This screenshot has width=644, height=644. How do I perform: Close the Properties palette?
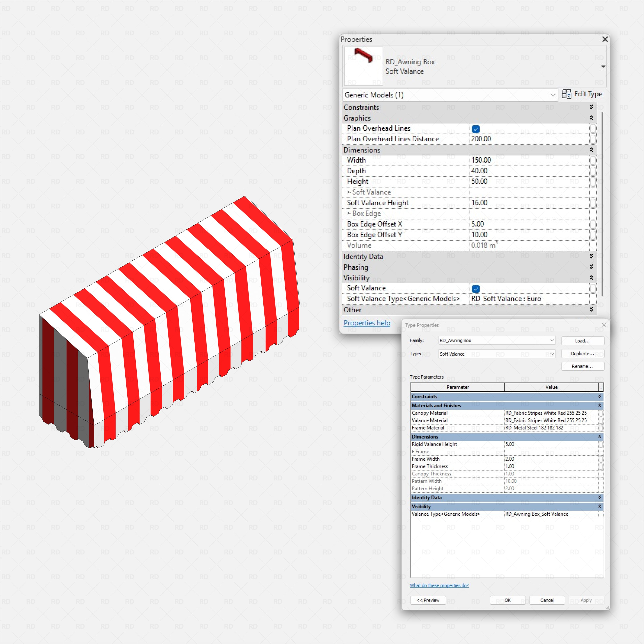click(x=605, y=39)
